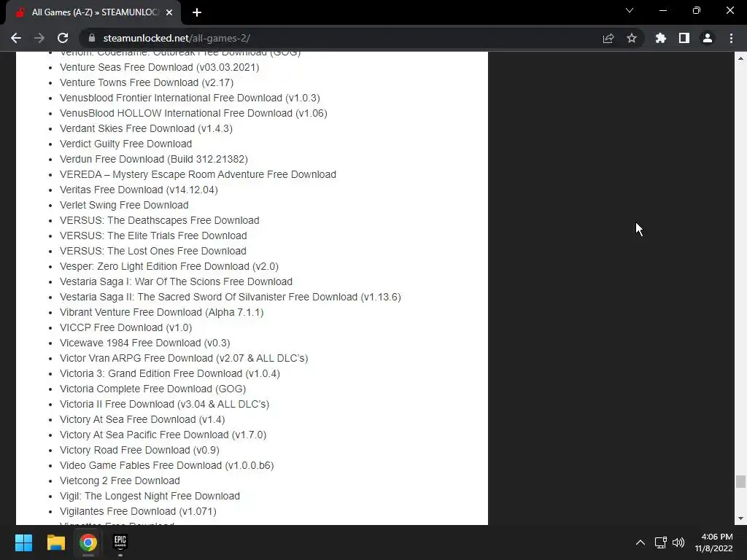Open VERSUS: The Elite Trials link

(x=153, y=236)
